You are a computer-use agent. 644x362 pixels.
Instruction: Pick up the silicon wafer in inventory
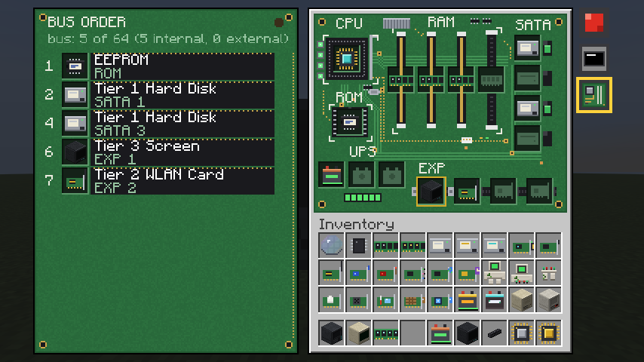(331, 246)
